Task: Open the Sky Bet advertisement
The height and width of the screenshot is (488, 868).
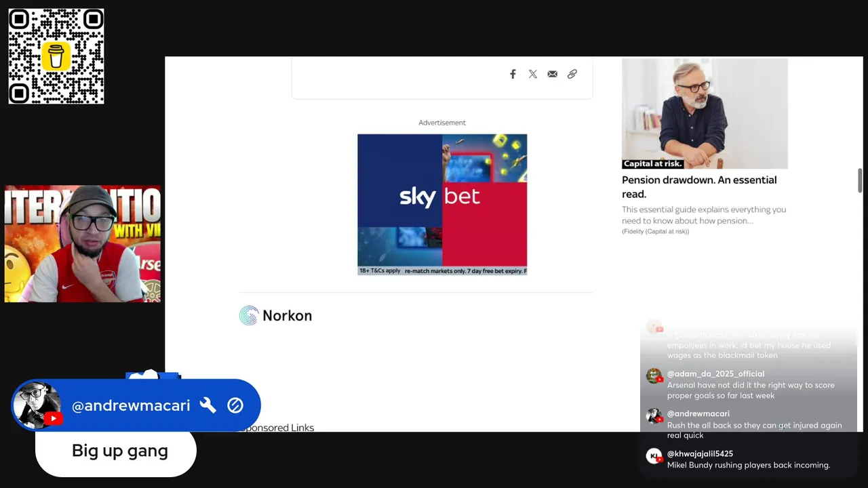Action: [x=442, y=204]
